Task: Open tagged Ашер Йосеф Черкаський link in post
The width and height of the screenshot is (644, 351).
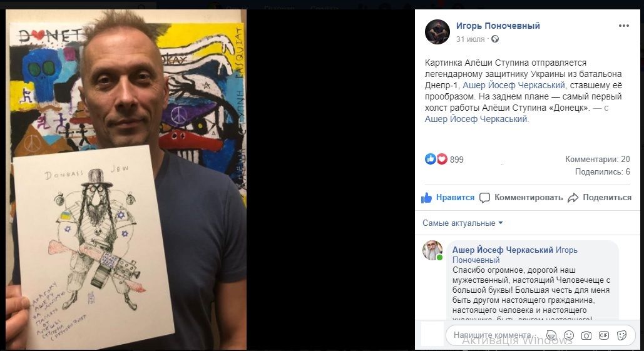Action: (x=514, y=85)
